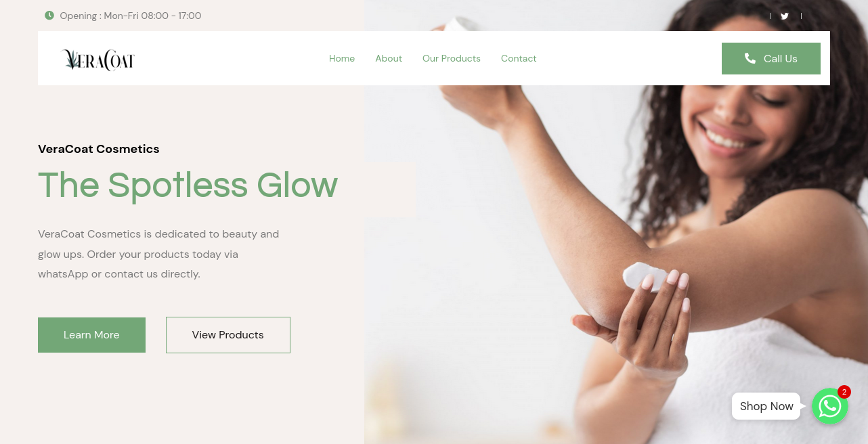Viewport: 868px width, 444px height.
Task: Click the clock icon beside opening hours
Action: pyautogui.click(x=49, y=16)
